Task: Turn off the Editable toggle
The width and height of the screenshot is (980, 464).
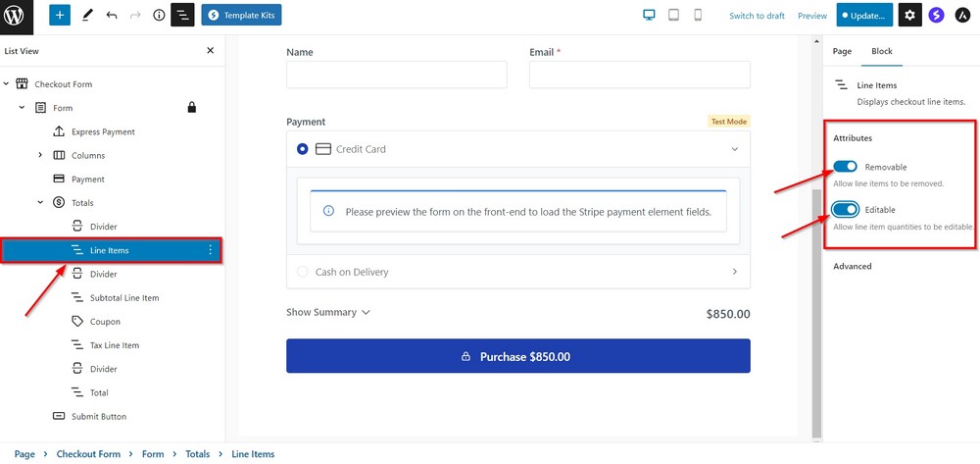Action: click(x=846, y=209)
